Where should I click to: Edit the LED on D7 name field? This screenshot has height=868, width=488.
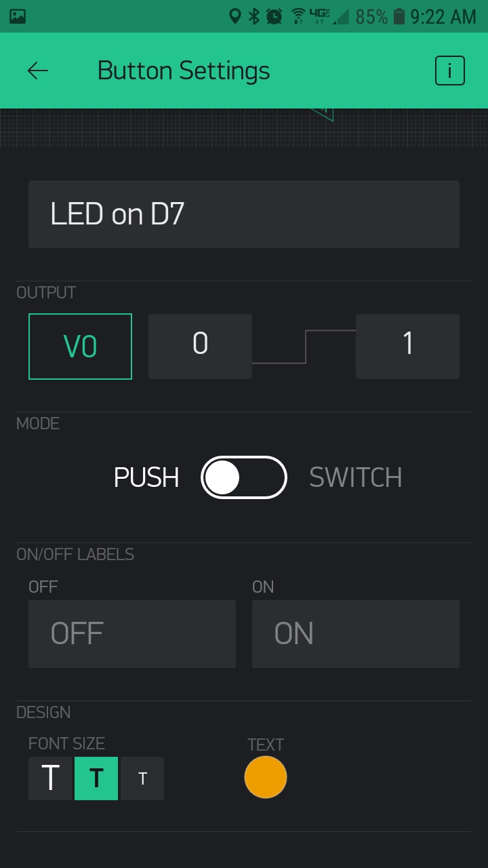click(x=244, y=214)
